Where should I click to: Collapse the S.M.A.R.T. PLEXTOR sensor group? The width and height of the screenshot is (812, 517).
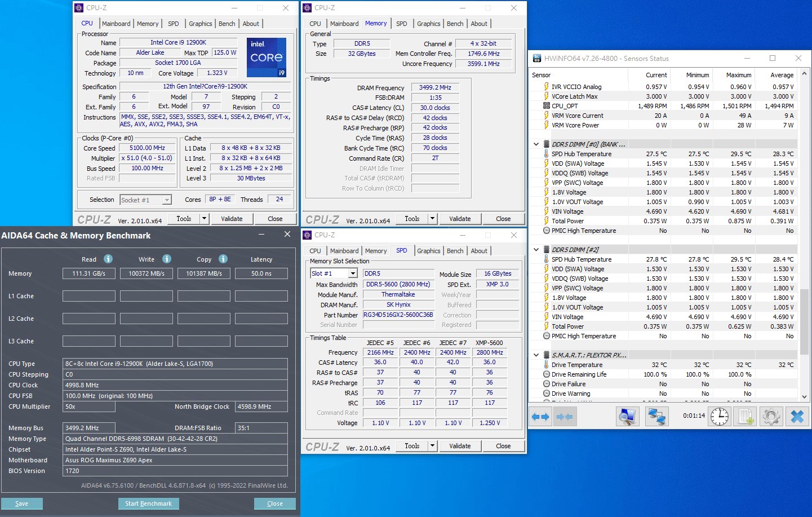click(536, 355)
